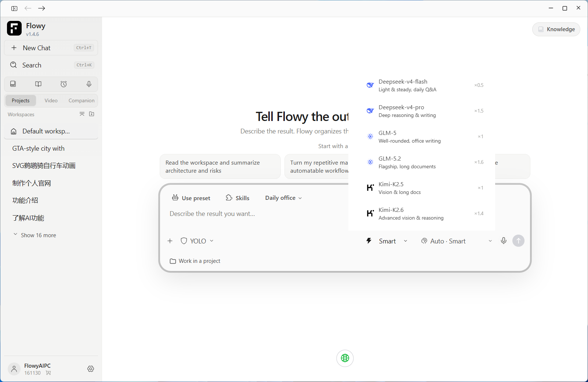Expand the Auto · Smart model dropdown
Viewport: 588px width, 382px height.
click(457, 241)
